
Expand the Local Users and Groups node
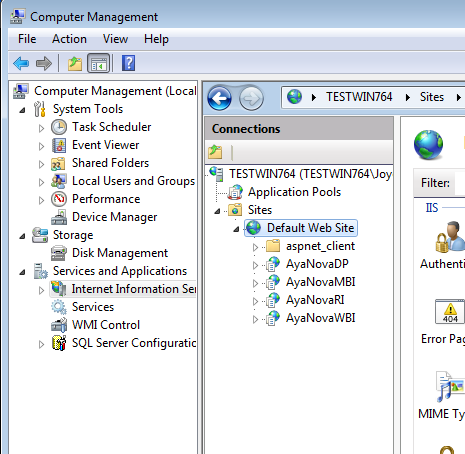click(41, 182)
